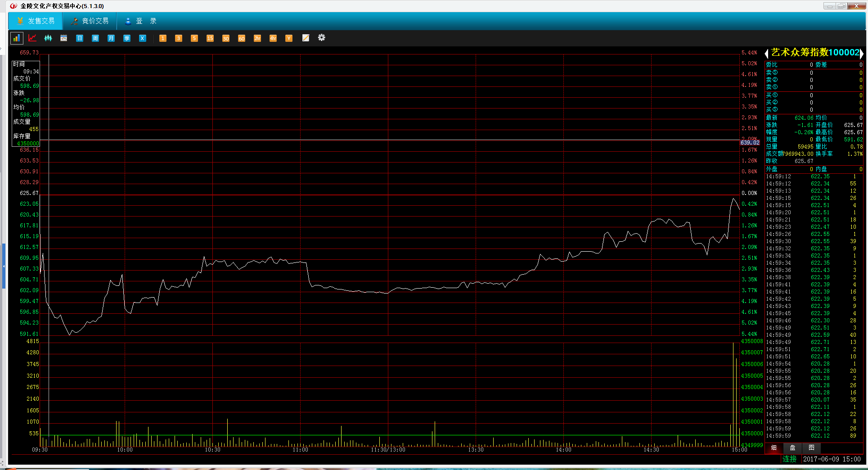Screen dimensions: 868x470
Task: Choose the 30-minute orange interval icon
Action: 226,38
